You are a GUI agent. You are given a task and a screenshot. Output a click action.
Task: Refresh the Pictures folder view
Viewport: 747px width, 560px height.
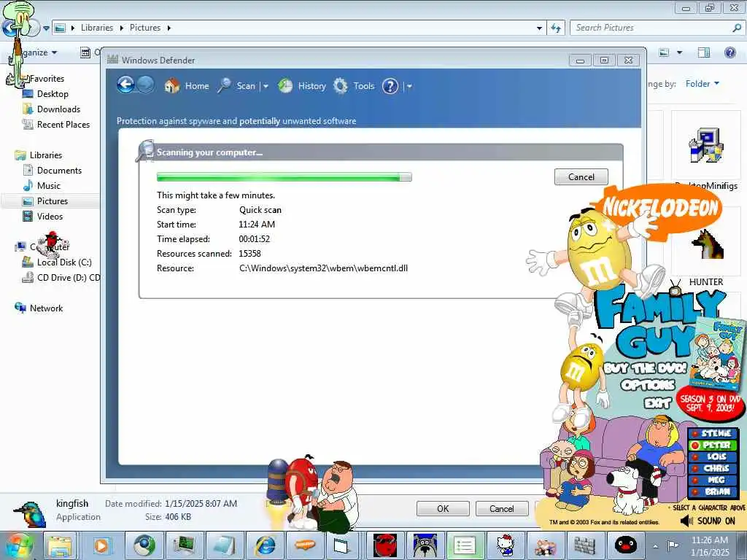point(555,28)
